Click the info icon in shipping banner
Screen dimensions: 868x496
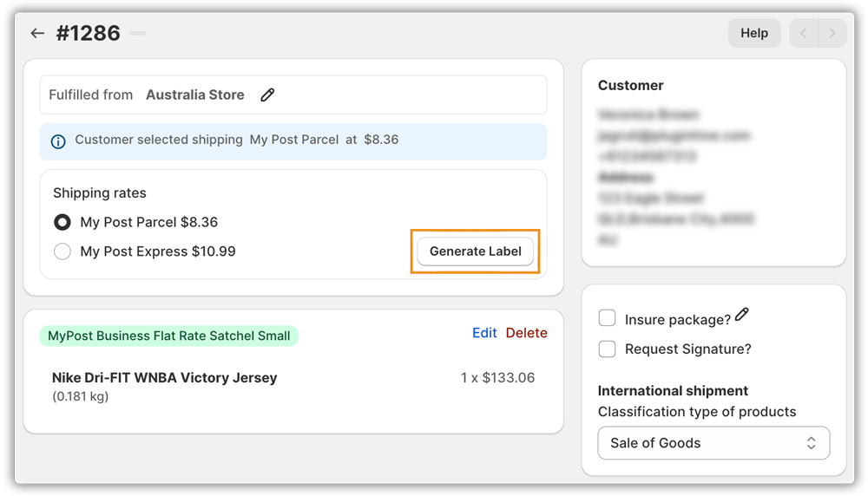tap(58, 140)
